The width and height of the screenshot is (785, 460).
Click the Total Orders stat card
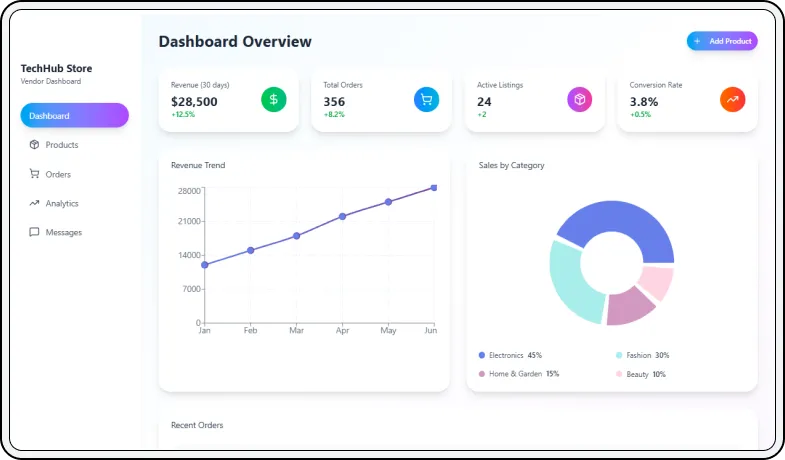[x=381, y=100]
